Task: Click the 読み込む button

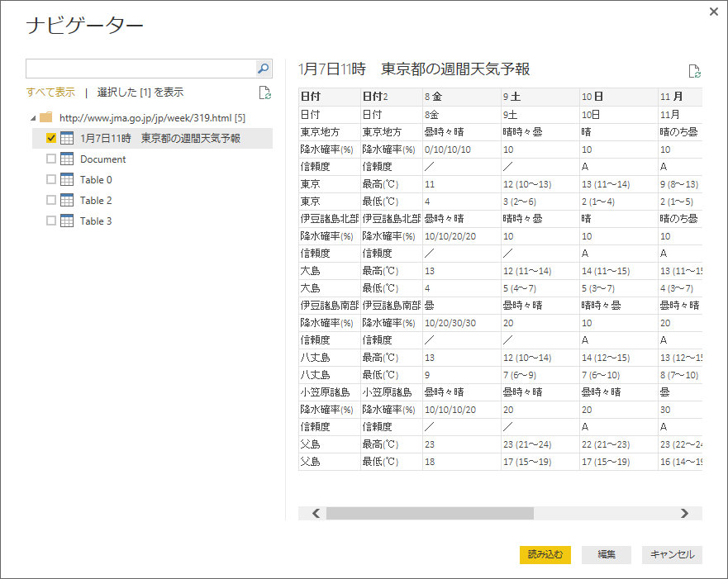Action: [545, 554]
